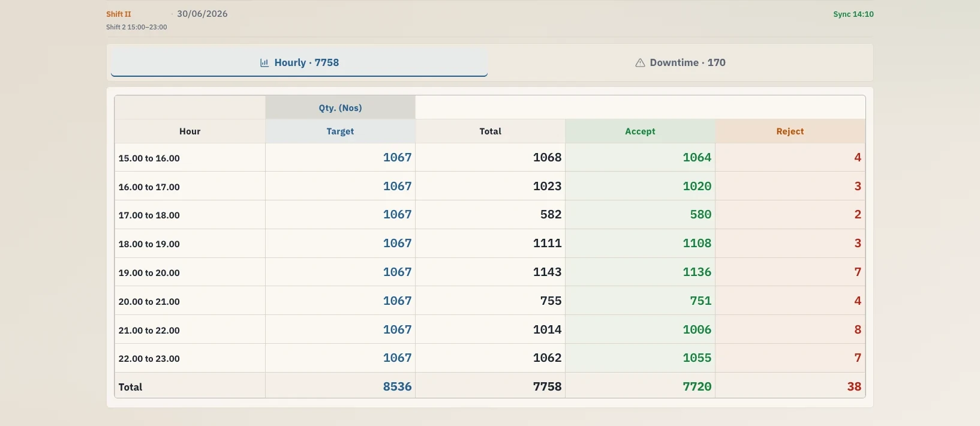Select the 16.00 to 17.00 hour row
Viewport: 980px width, 426px height.
(x=490, y=186)
